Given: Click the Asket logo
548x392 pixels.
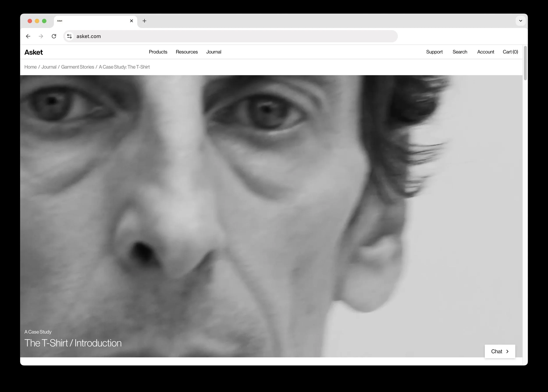Looking at the screenshot, I should tap(34, 52).
